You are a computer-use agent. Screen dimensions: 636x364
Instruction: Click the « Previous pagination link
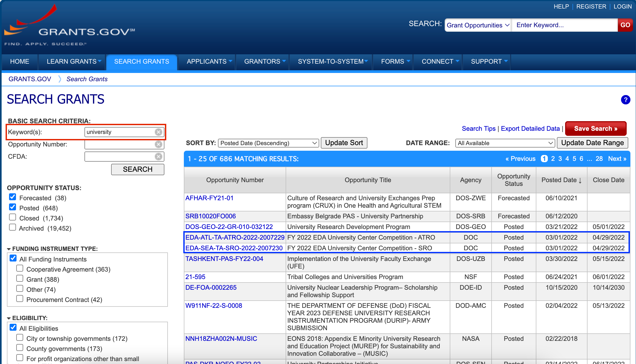point(520,159)
